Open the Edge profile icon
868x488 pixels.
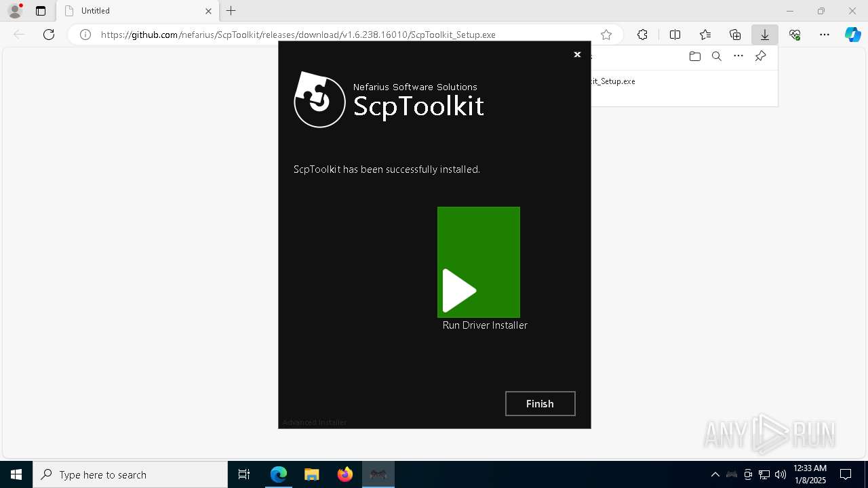[x=15, y=11]
